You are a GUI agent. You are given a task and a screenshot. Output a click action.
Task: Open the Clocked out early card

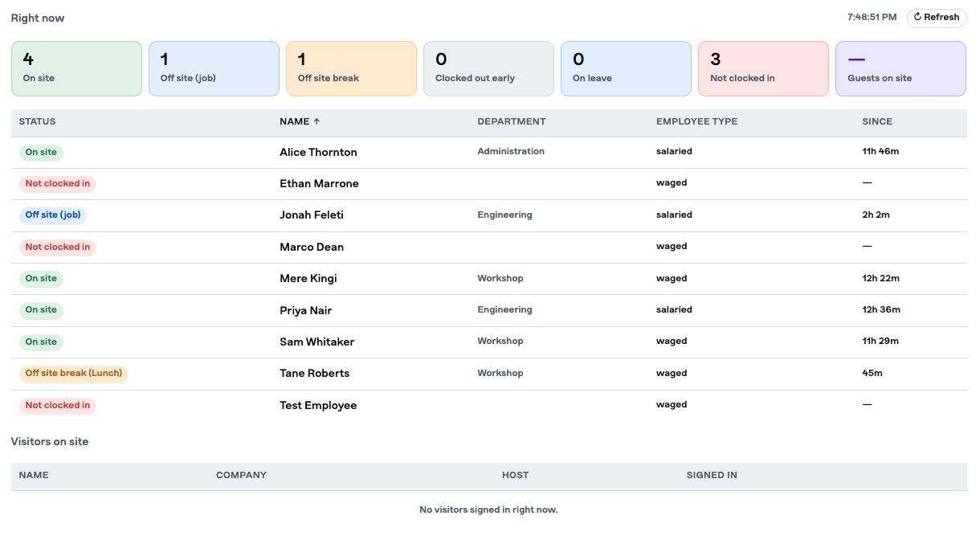coord(489,69)
